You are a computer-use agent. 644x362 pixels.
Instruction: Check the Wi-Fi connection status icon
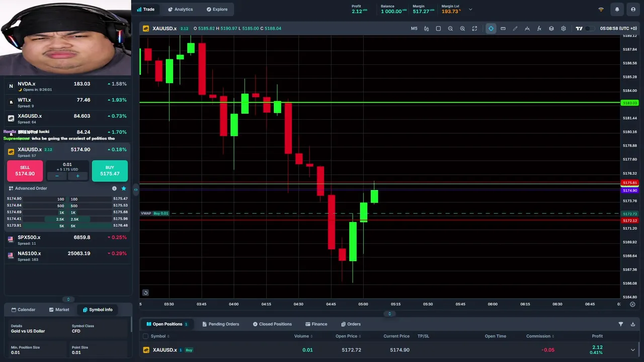(x=601, y=10)
